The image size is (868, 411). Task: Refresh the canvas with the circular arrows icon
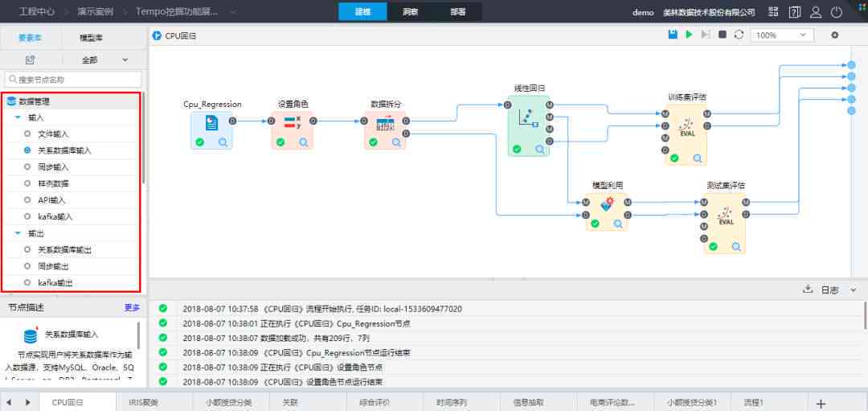739,35
